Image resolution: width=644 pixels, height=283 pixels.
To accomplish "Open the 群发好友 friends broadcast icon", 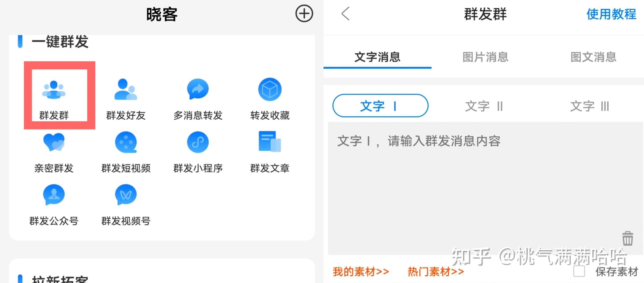I will pyautogui.click(x=125, y=89).
